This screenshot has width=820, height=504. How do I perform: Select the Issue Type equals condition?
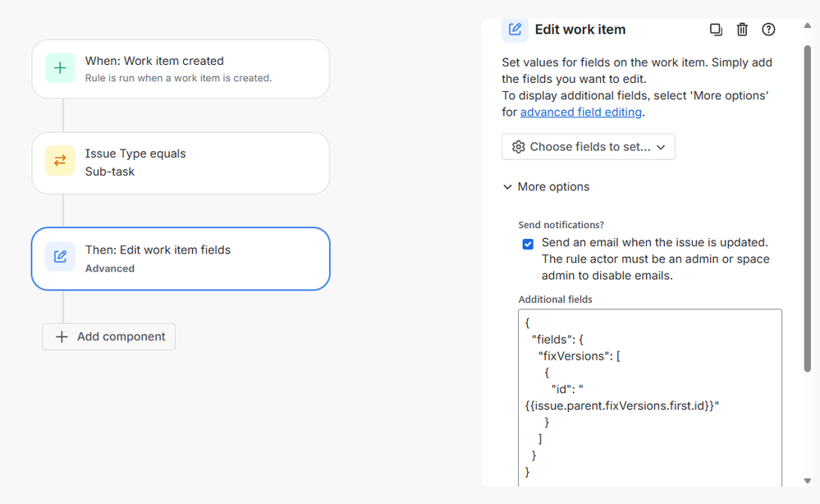click(x=181, y=163)
